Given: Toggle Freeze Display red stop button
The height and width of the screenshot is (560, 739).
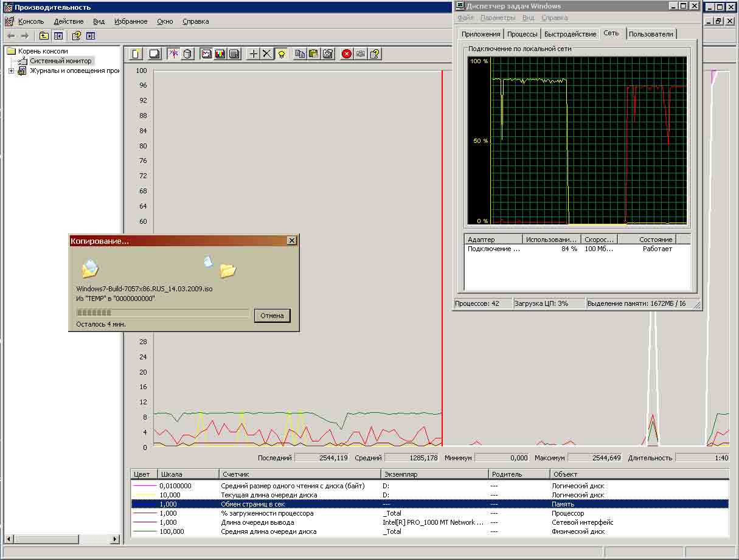Looking at the screenshot, I should pyautogui.click(x=347, y=54).
